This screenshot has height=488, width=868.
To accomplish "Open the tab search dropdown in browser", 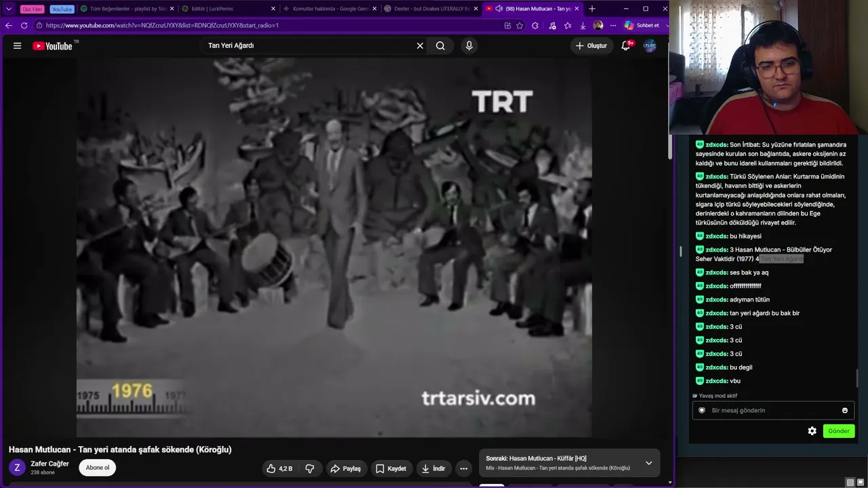I will click(9, 9).
